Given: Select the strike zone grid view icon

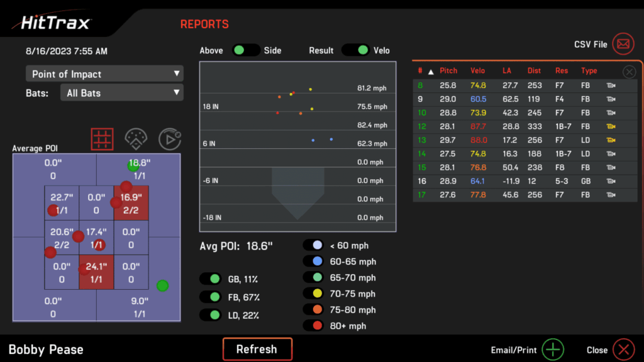Looking at the screenshot, I should (x=102, y=139).
